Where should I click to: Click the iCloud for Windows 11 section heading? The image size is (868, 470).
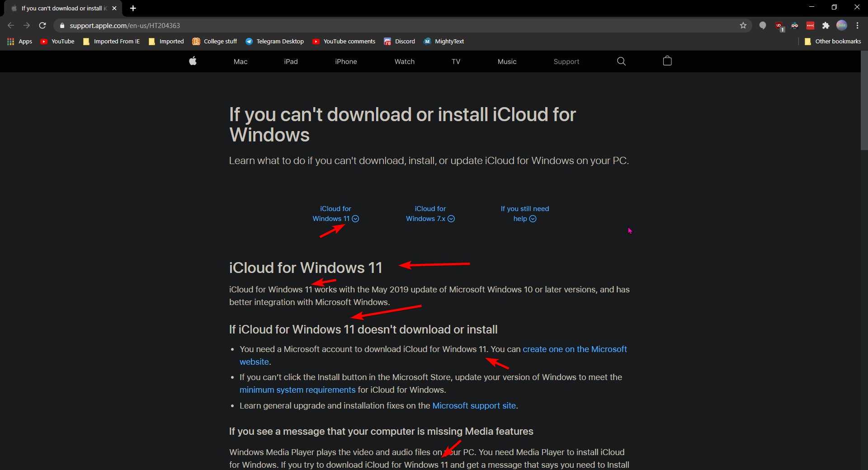(x=306, y=268)
